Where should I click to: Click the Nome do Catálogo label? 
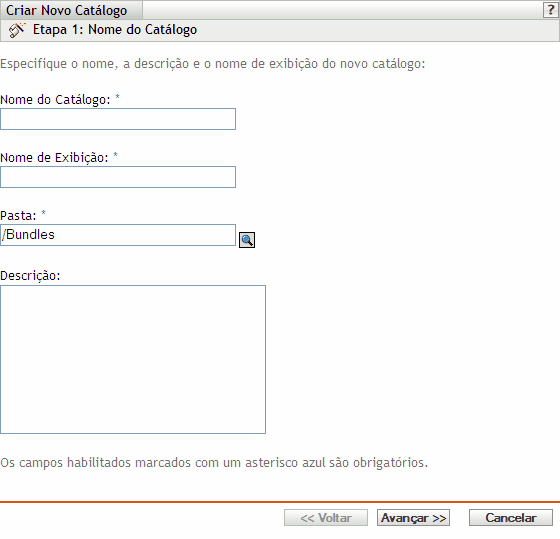click(55, 99)
